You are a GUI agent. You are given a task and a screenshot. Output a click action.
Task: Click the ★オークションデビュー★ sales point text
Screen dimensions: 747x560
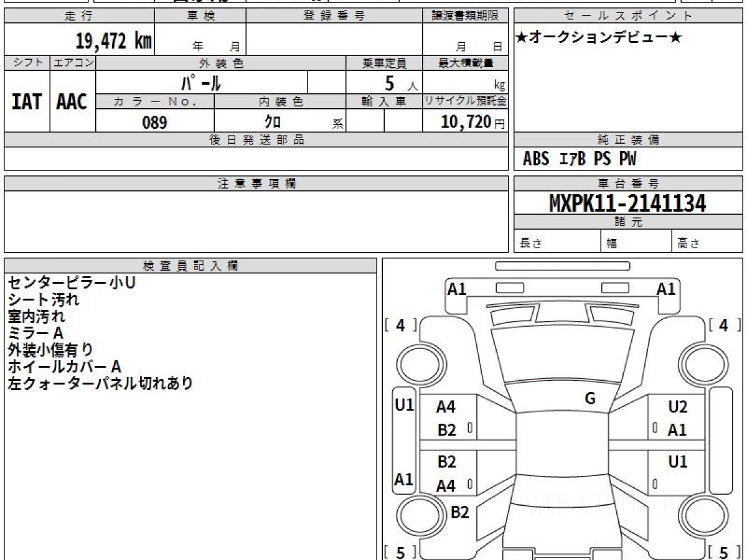click(x=599, y=38)
